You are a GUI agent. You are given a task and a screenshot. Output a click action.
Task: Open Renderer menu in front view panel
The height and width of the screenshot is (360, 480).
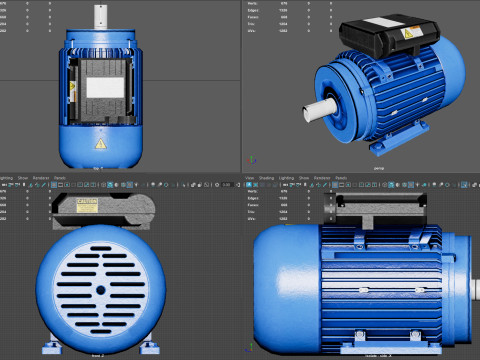click(41, 178)
